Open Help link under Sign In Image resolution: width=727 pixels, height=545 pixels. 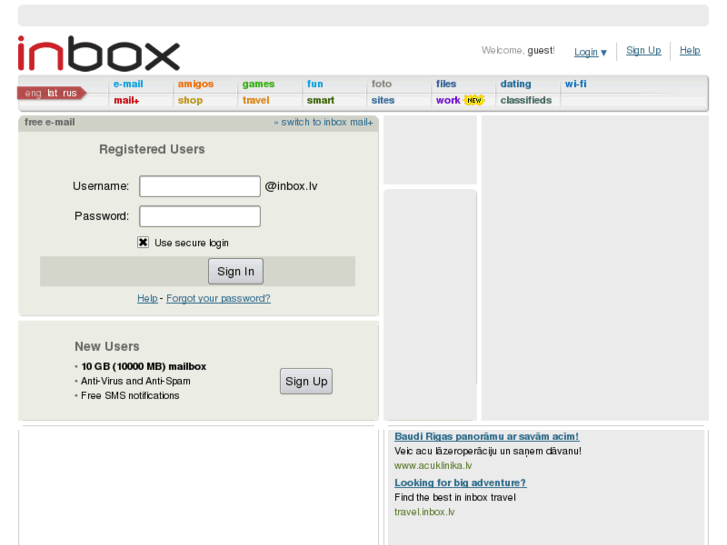[147, 298]
